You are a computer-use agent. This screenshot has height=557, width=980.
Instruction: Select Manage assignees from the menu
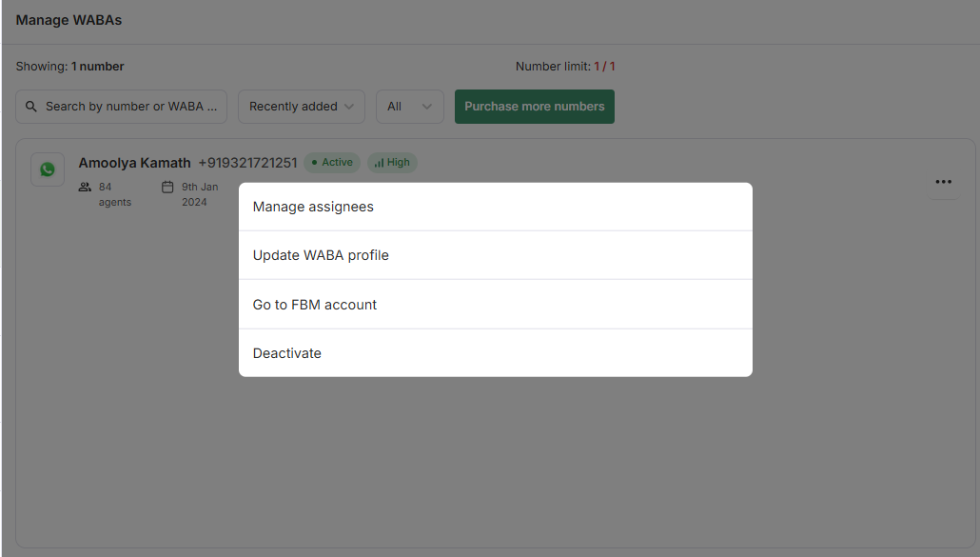(313, 207)
